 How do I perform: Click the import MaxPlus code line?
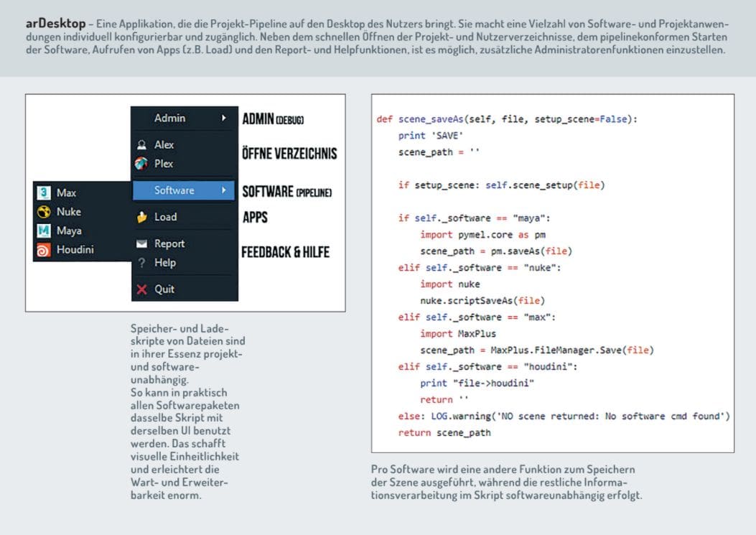tap(458, 334)
